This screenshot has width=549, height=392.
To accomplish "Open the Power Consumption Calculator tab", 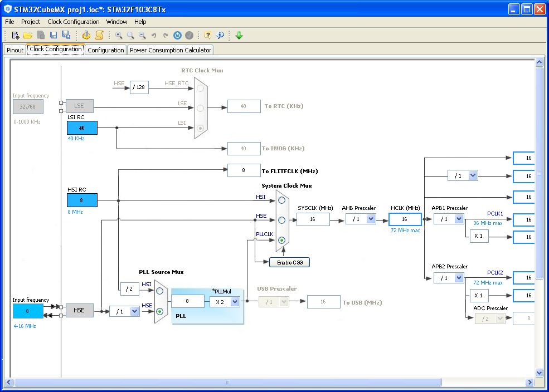I will point(171,50).
